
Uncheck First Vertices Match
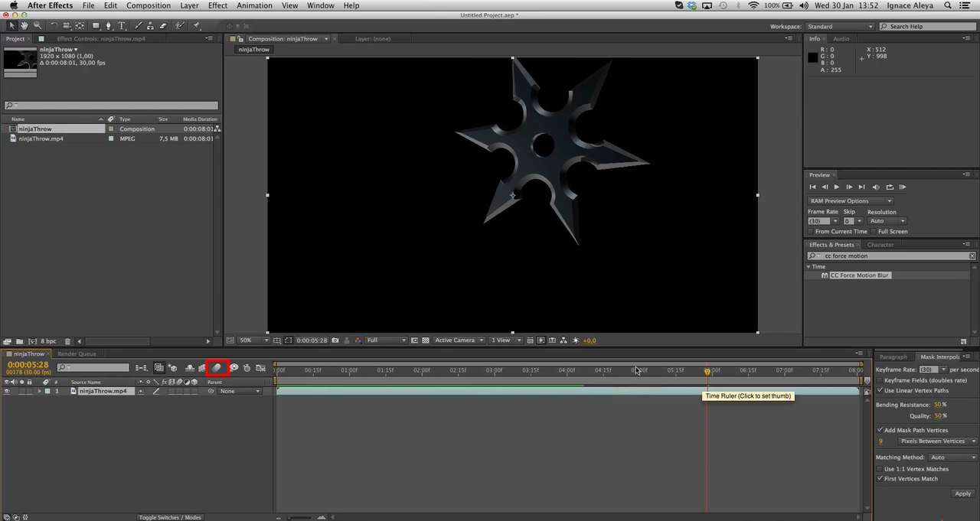pyautogui.click(x=880, y=479)
